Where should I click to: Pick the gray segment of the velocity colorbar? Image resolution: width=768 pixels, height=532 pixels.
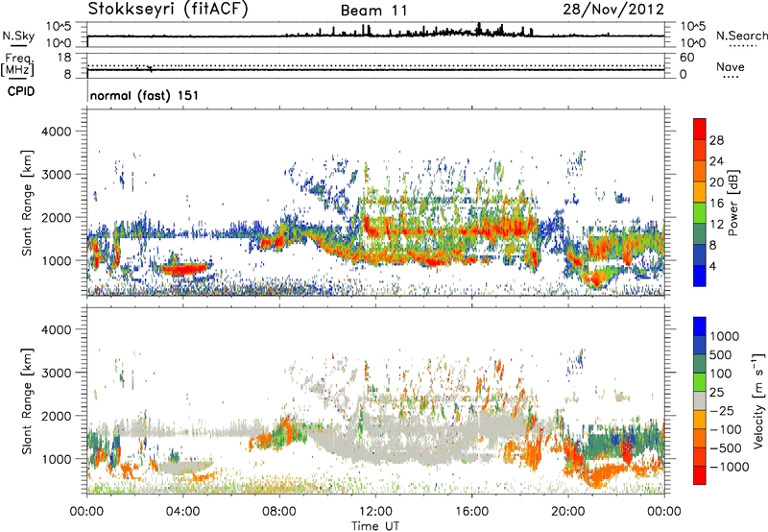click(700, 400)
